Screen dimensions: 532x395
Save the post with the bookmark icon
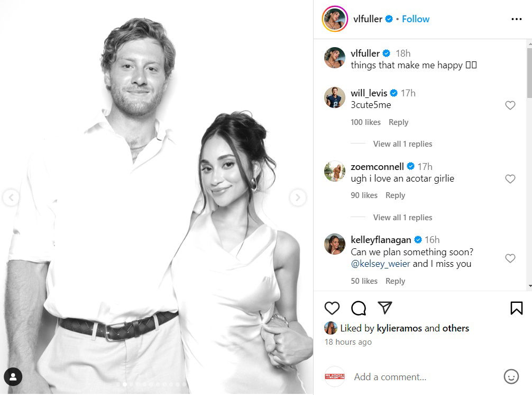(516, 308)
